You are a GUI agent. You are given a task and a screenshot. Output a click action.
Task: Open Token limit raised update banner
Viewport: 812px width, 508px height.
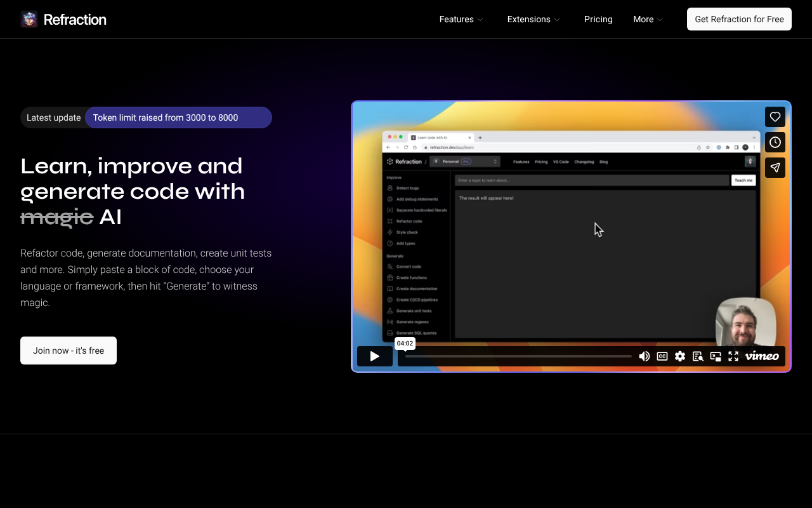point(178,117)
